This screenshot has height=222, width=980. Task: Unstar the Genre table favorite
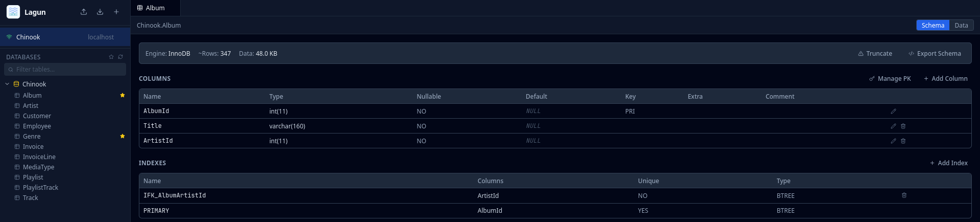point(122,136)
